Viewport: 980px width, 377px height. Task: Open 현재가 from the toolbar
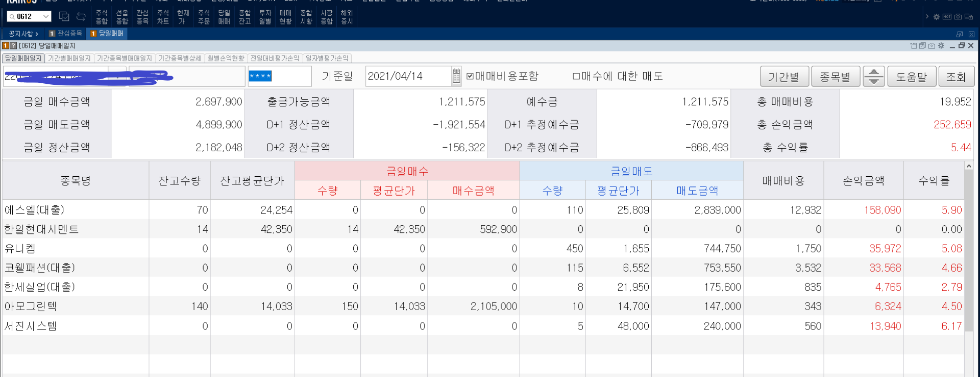[x=183, y=17]
